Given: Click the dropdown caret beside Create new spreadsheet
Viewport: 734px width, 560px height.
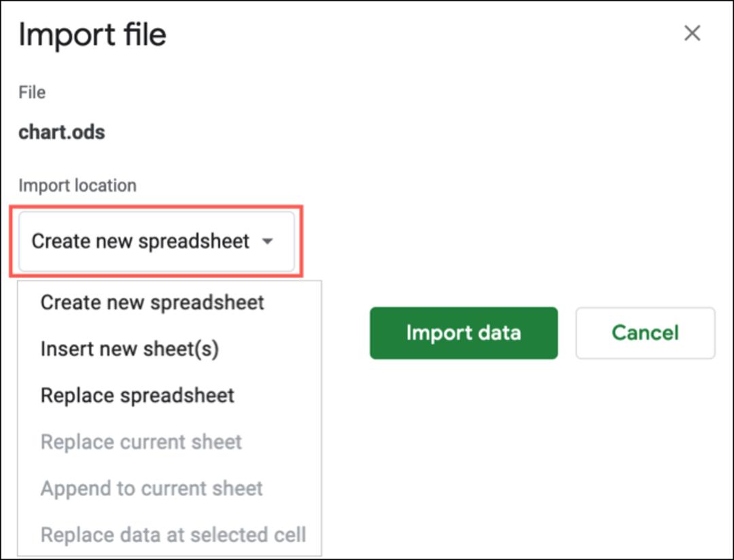Looking at the screenshot, I should [x=267, y=242].
